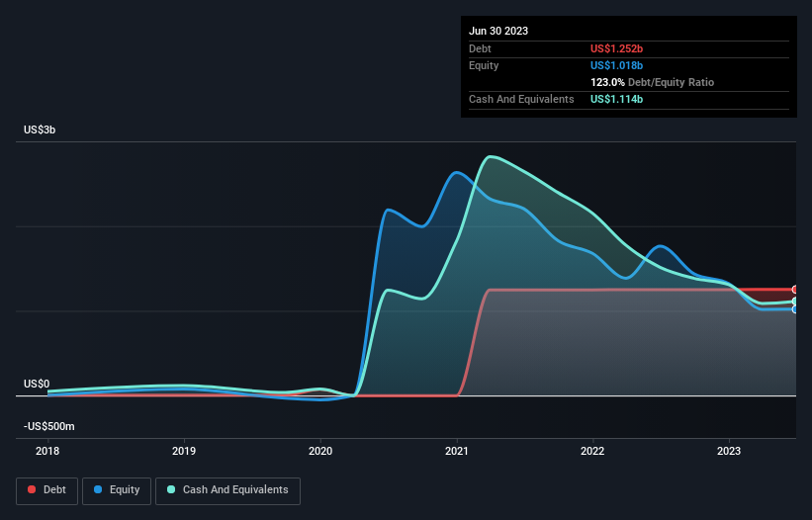Toggle the Equity legend series
This screenshot has width=812, height=520.
[x=116, y=489]
